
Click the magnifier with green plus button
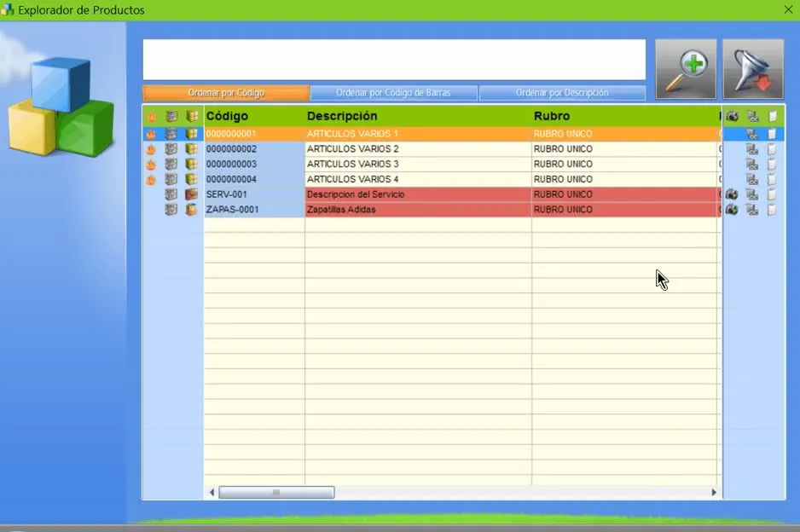point(686,69)
